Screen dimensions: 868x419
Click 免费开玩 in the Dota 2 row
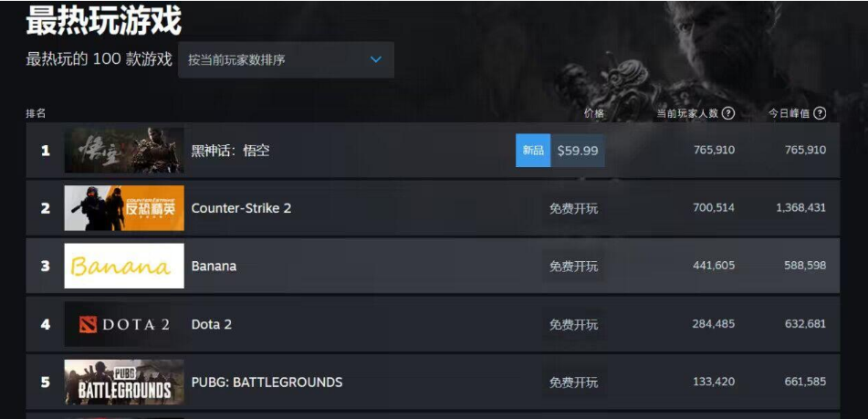click(573, 324)
